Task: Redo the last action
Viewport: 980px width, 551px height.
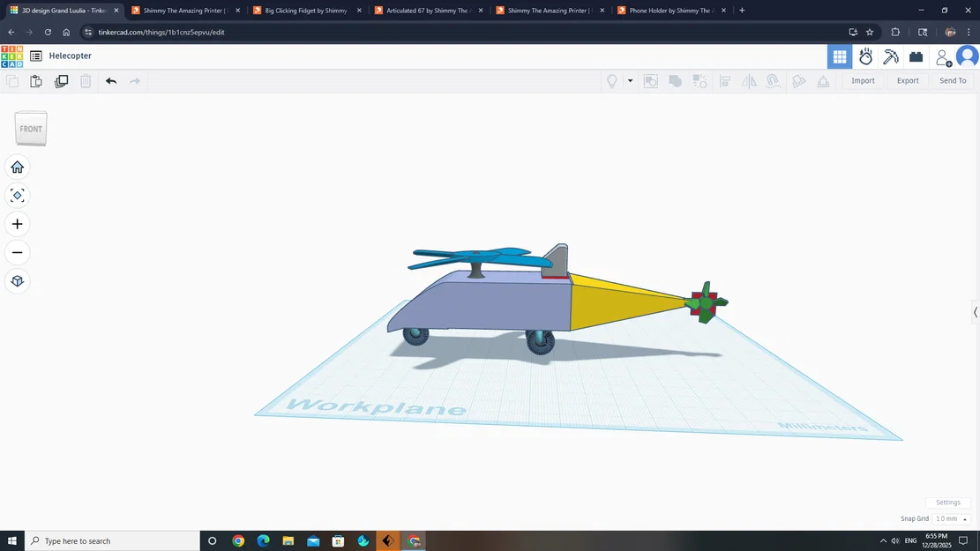Action: (x=134, y=81)
